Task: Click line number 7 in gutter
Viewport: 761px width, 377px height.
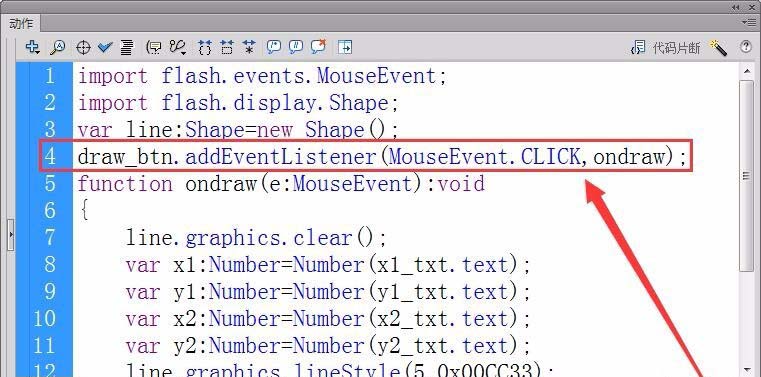Action: point(50,238)
